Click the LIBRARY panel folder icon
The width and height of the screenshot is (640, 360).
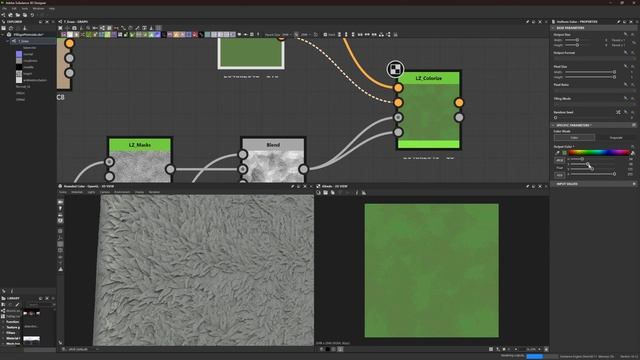pos(4,298)
